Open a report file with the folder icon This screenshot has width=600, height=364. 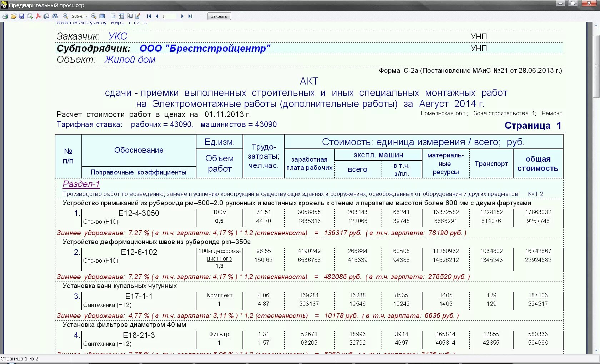14,16
